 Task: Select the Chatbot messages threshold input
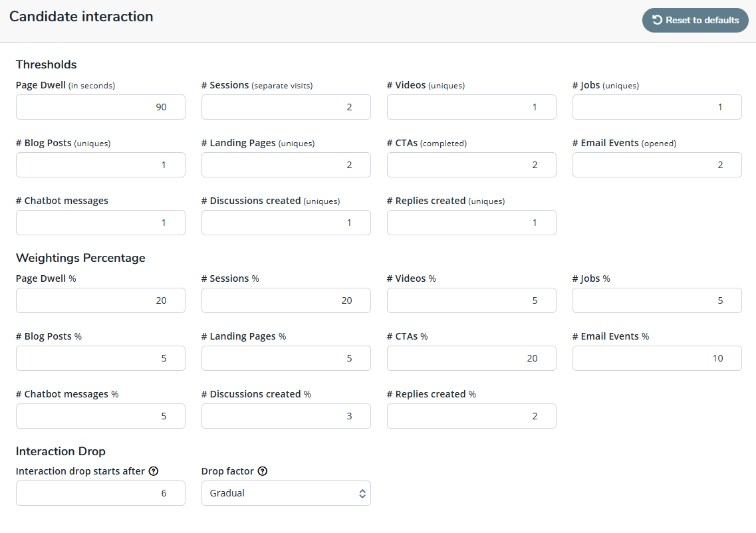coord(100,223)
